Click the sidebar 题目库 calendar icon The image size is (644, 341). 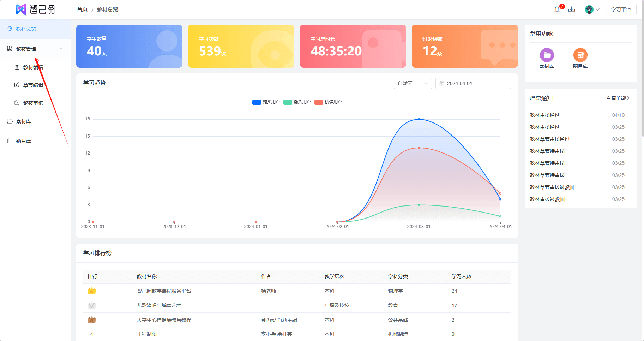(x=10, y=141)
